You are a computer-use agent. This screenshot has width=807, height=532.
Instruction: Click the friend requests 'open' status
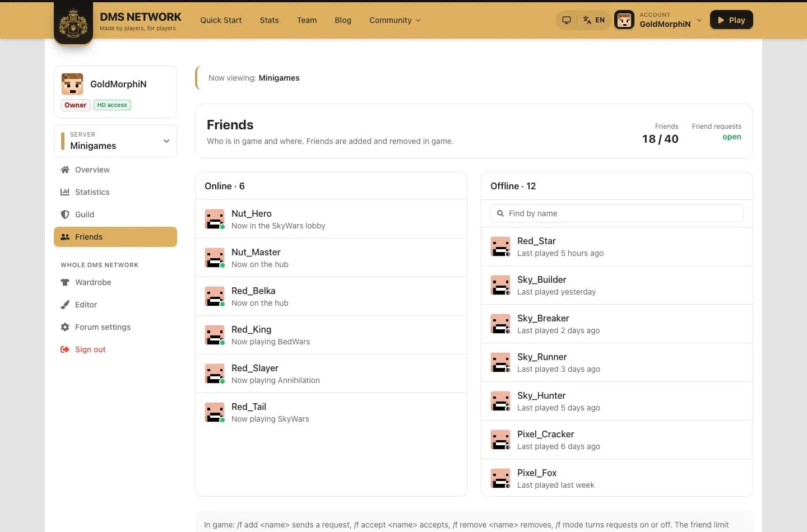click(731, 137)
